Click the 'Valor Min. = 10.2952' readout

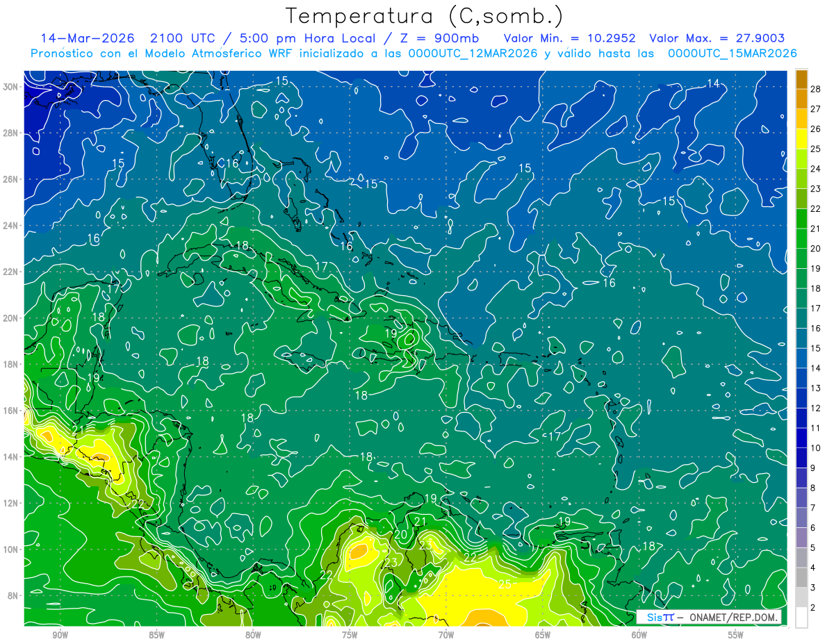click(x=570, y=38)
